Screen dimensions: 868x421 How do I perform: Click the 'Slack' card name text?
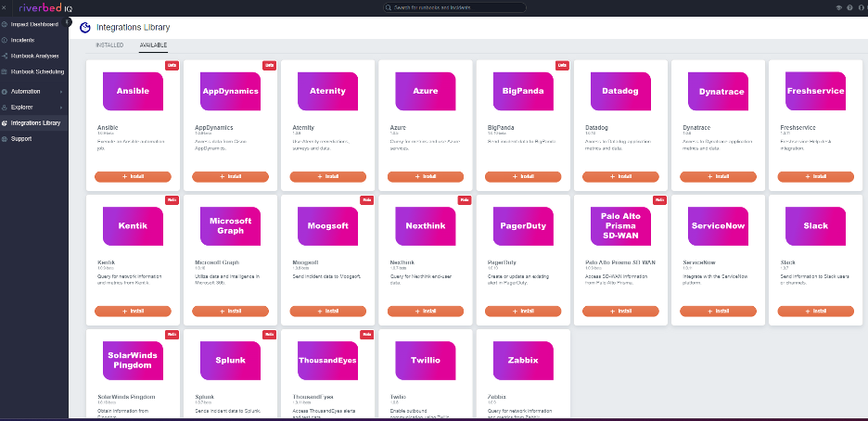(787, 262)
